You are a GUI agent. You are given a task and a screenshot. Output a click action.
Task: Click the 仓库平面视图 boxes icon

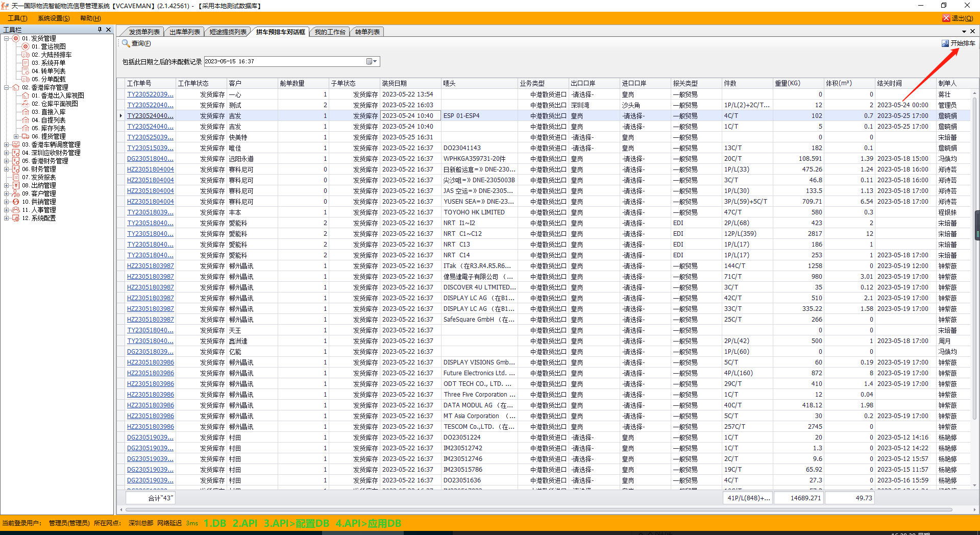coord(26,104)
